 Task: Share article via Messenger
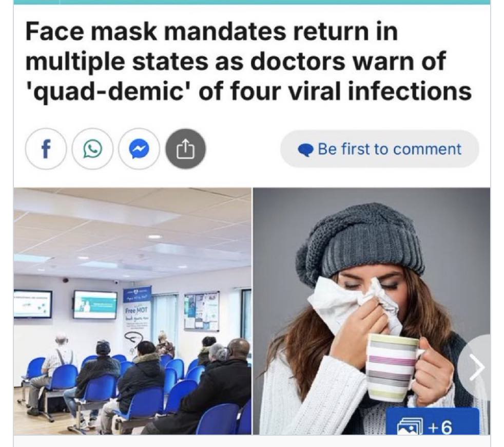[139, 149]
